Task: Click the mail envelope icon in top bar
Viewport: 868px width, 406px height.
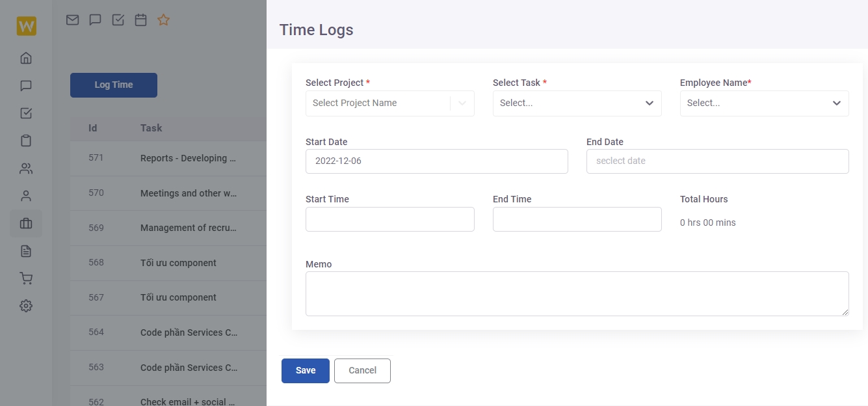Action: (72, 20)
